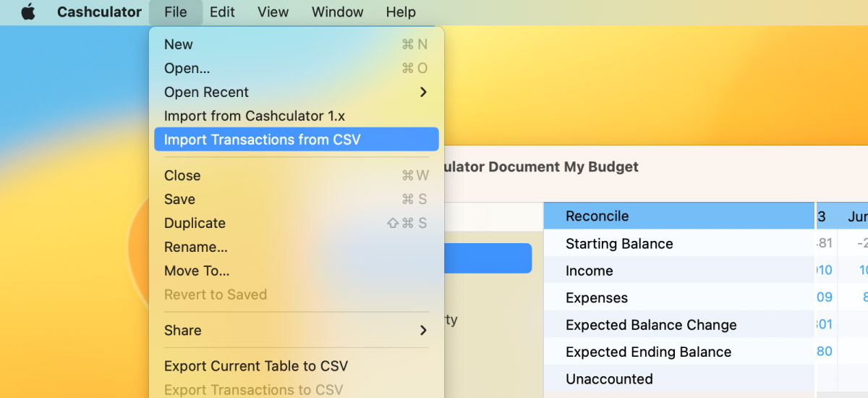Select the Reconcile row header

(x=679, y=216)
